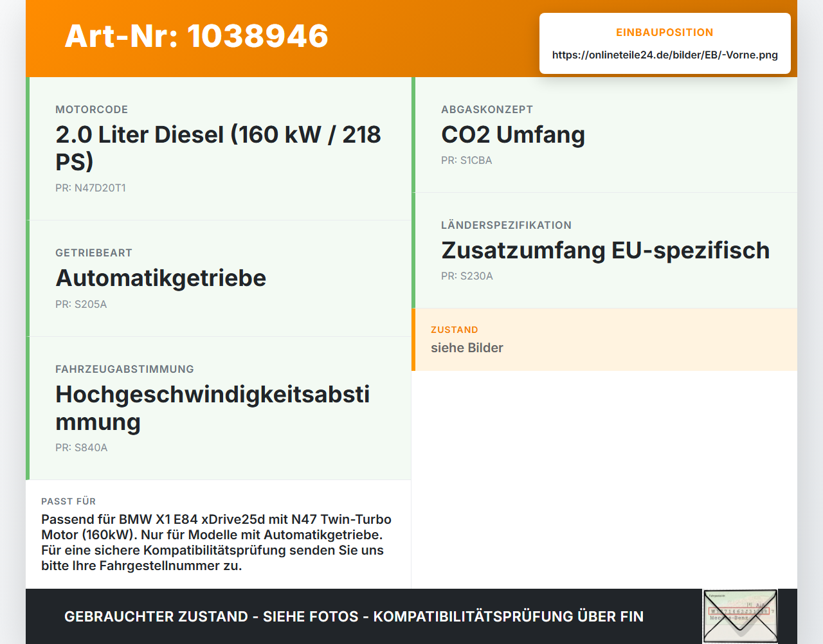Image resolution: width=823 pixels, height=644 pixels.
Task: Click the EINBAUPOSITION label
Action: (x=665, y=32)
